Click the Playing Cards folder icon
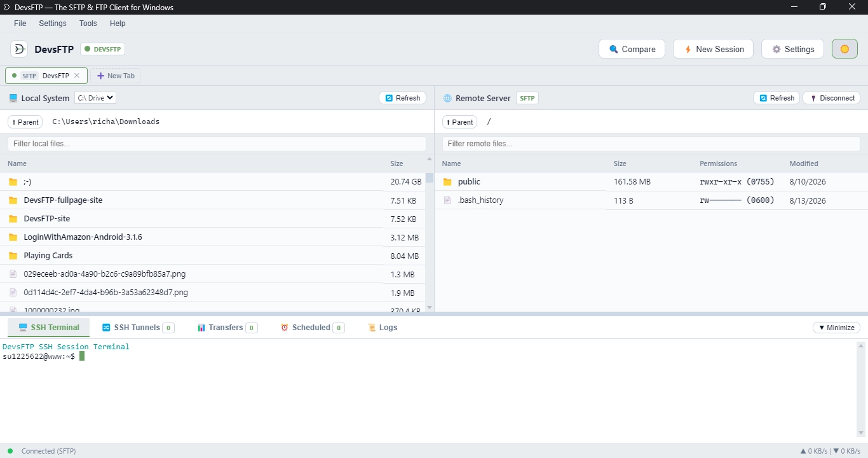 pos(13,256)
